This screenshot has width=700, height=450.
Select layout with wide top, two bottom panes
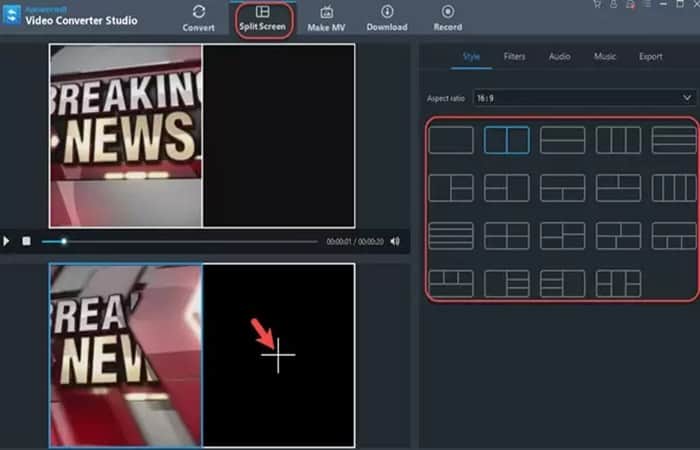pos(562,188)
